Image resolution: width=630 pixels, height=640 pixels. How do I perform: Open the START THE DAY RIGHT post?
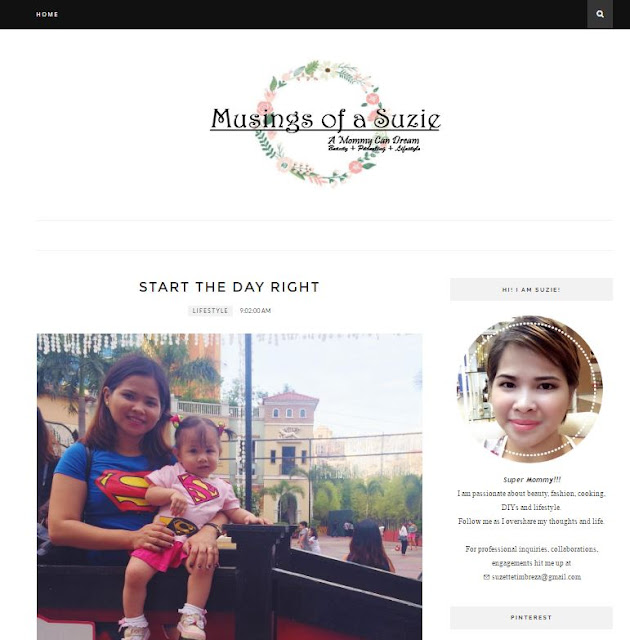229,287
